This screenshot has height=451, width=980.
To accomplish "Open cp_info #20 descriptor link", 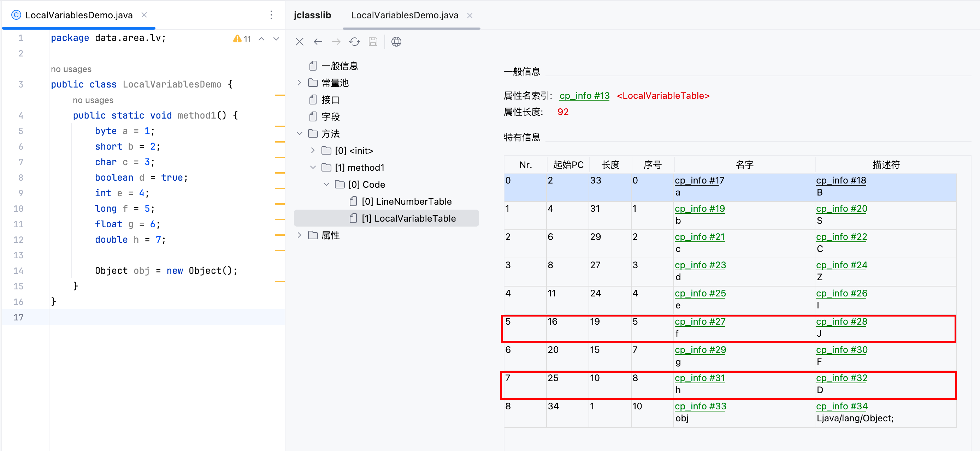I will pyautogui.click(x=842, y=209).
